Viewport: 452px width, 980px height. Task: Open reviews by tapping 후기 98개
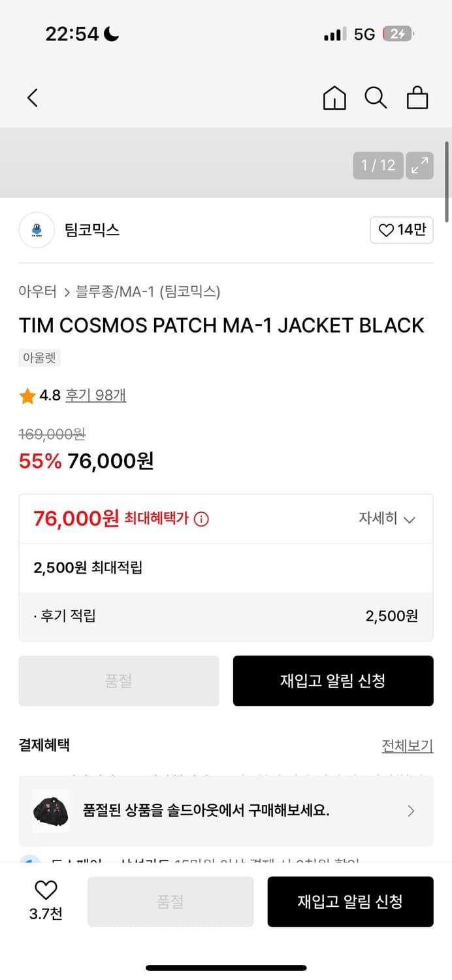(x=95, y=395)
